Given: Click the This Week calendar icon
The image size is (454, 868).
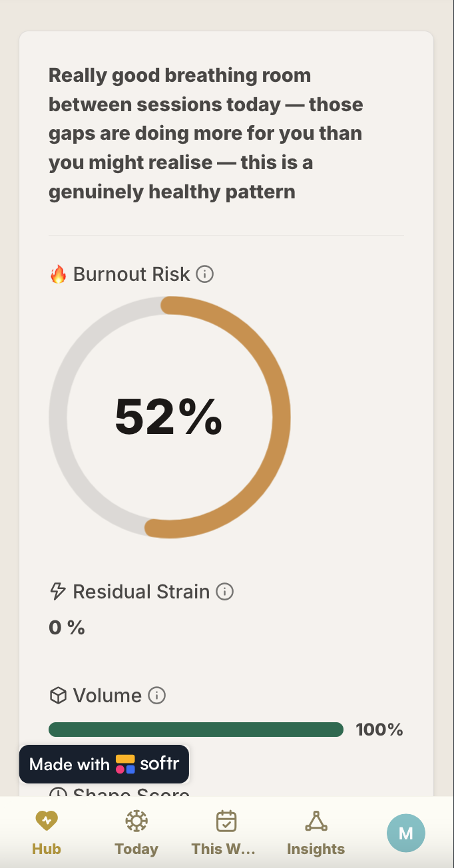Looking at the screenshot, I should tap(226, 821).
